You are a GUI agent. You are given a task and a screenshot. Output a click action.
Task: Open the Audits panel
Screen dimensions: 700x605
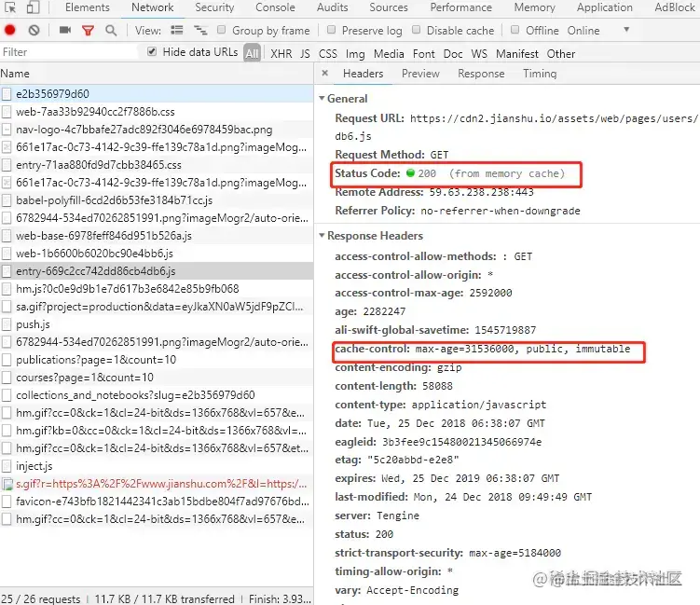[332, 7]
